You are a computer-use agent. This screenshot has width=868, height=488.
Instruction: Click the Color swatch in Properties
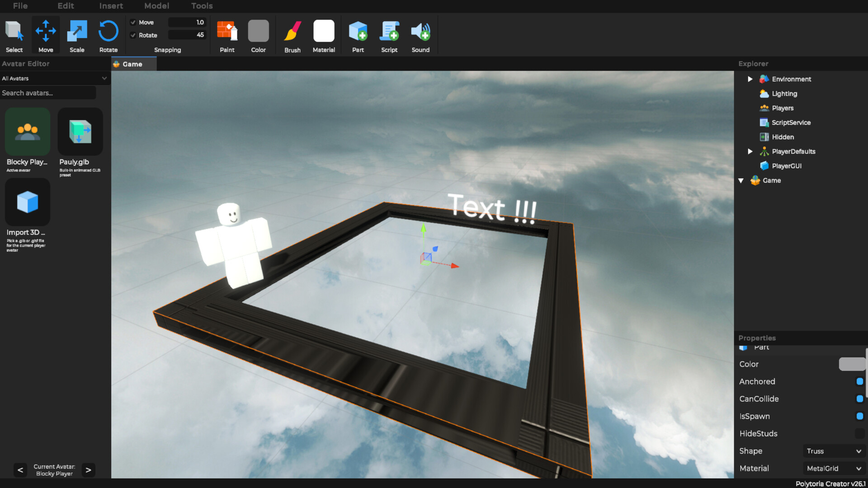coord(852,364)
